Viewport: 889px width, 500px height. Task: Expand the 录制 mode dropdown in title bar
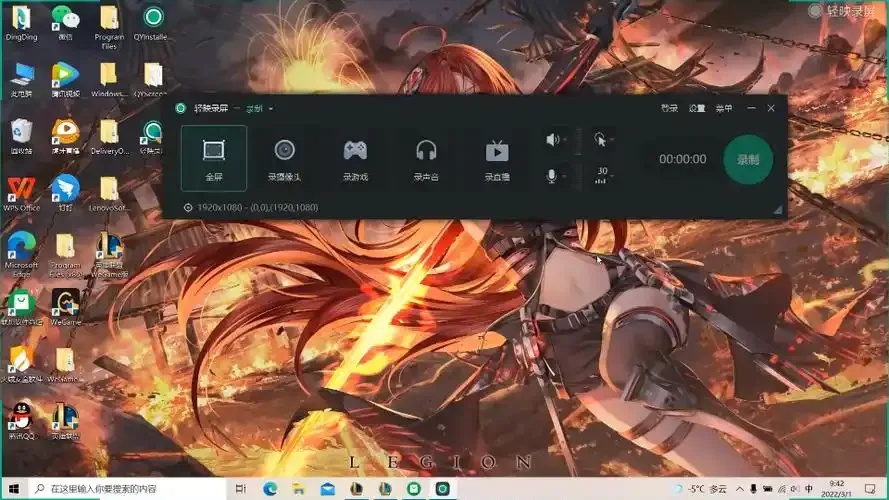pyautogui.click(x=260, y=108)
